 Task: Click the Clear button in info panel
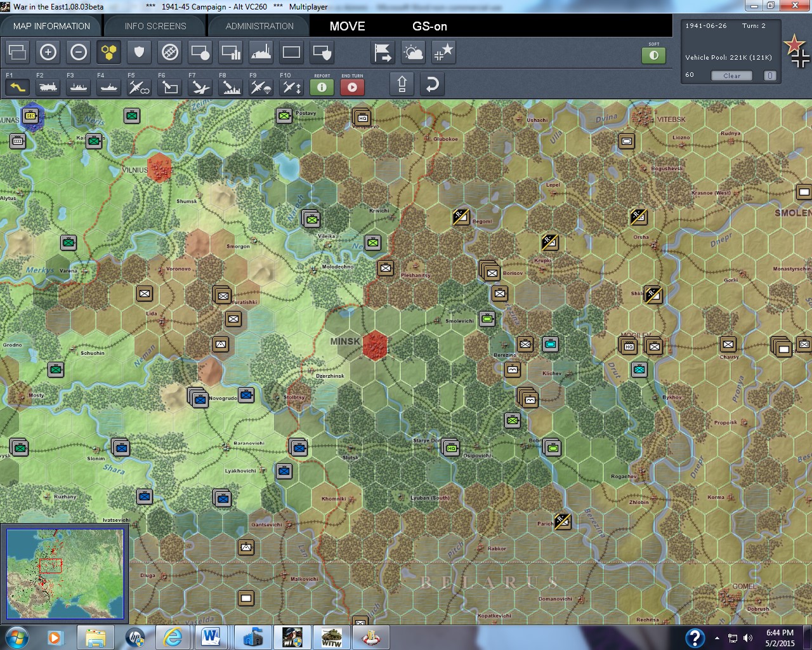731,76
